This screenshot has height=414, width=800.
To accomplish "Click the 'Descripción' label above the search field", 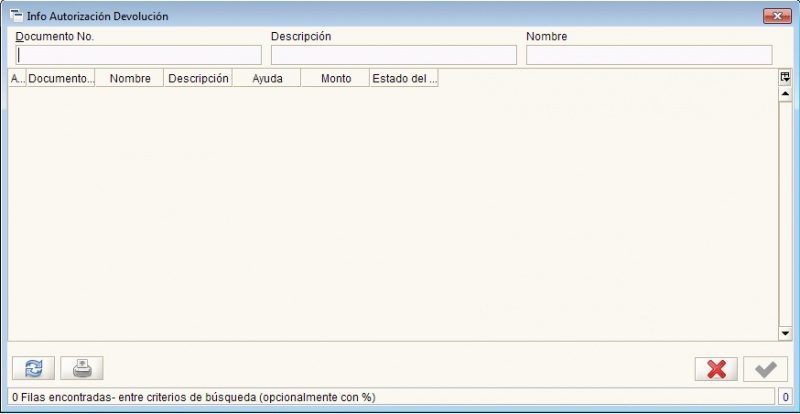I will coord(301,37).
